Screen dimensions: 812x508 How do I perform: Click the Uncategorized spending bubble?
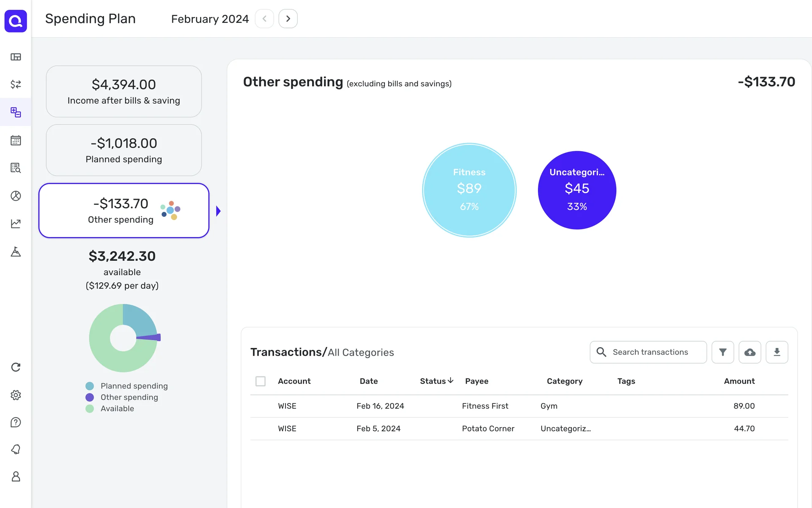(x=577, y=190)
